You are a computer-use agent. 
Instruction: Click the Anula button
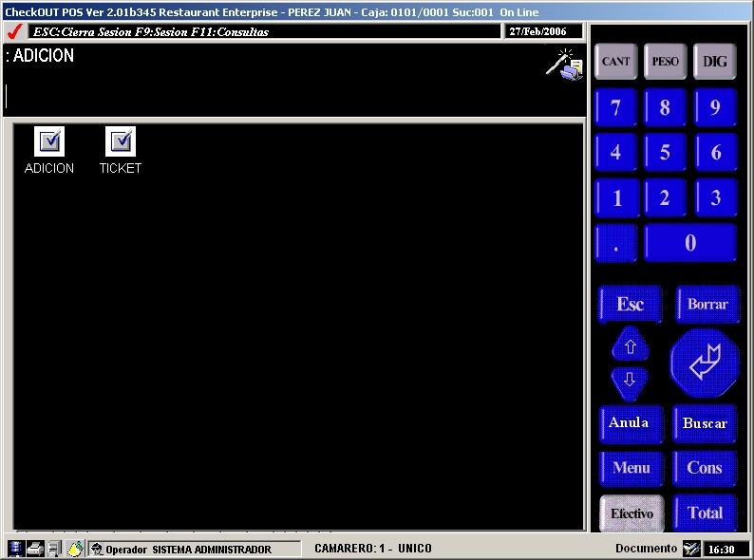[631, 423]
